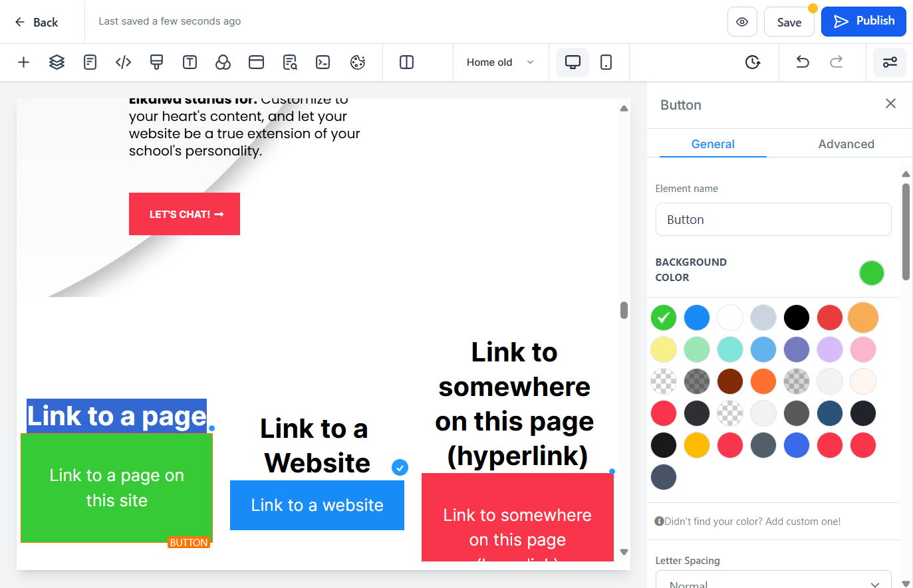
Task: Click the plus icon to add an element
Action: pos(23,62)
